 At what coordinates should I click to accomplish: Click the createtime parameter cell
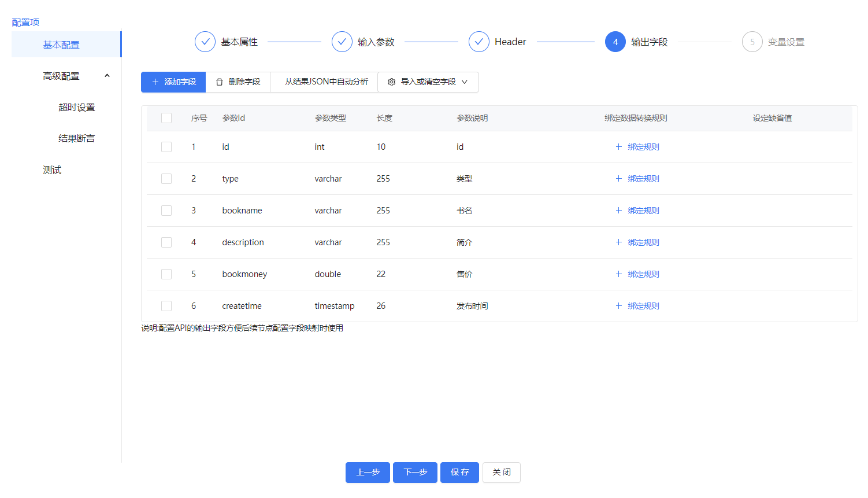coord(242,306)
